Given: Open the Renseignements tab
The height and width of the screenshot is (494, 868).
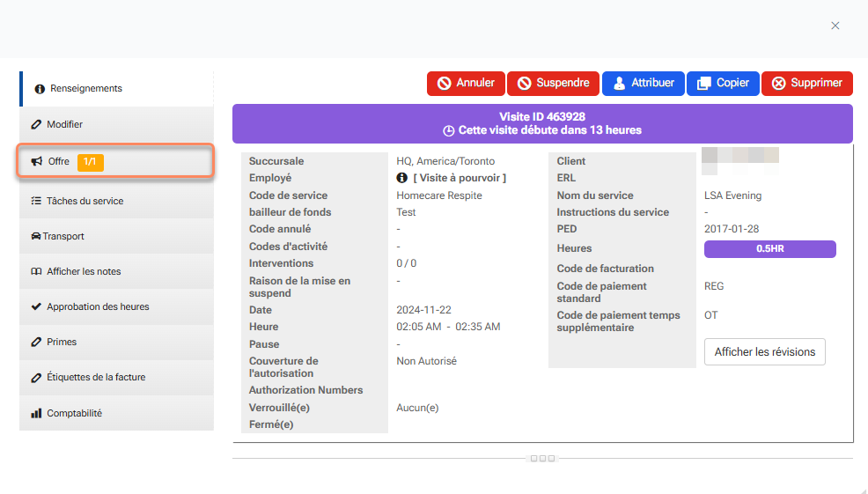Looking at the screenshot, I should click(x=85, y=89).
